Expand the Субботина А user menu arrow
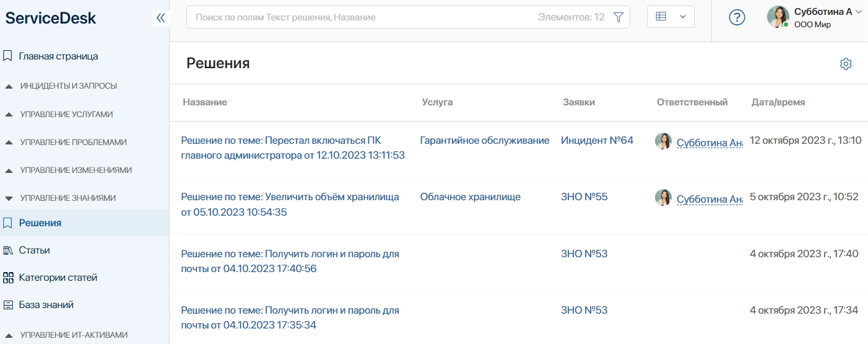The height and width of the screenshot is (344, 868). pyautogui.click(x=858, y=12)
